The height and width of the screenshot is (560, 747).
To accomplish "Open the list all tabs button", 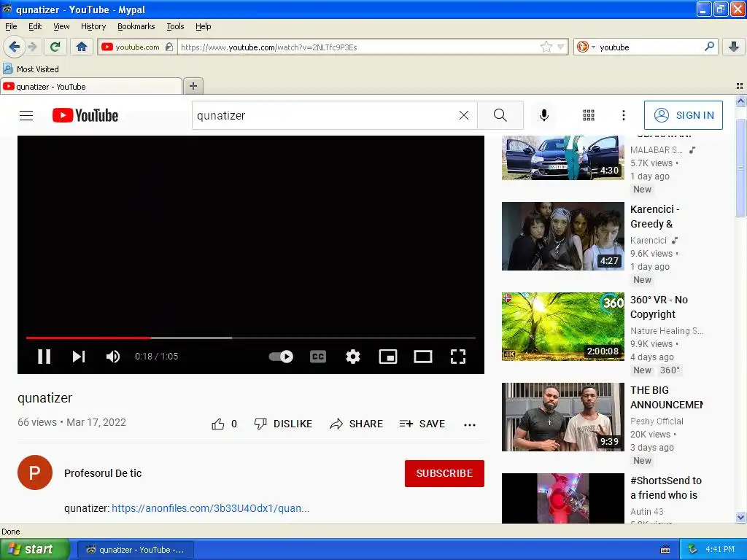I will [x=740, y=86].
